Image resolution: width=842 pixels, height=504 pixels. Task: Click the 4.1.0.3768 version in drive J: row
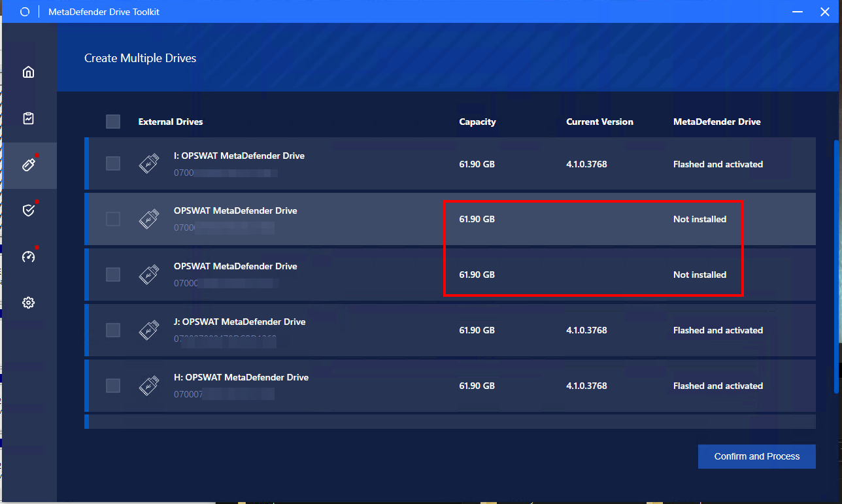[x=586, y=330]
